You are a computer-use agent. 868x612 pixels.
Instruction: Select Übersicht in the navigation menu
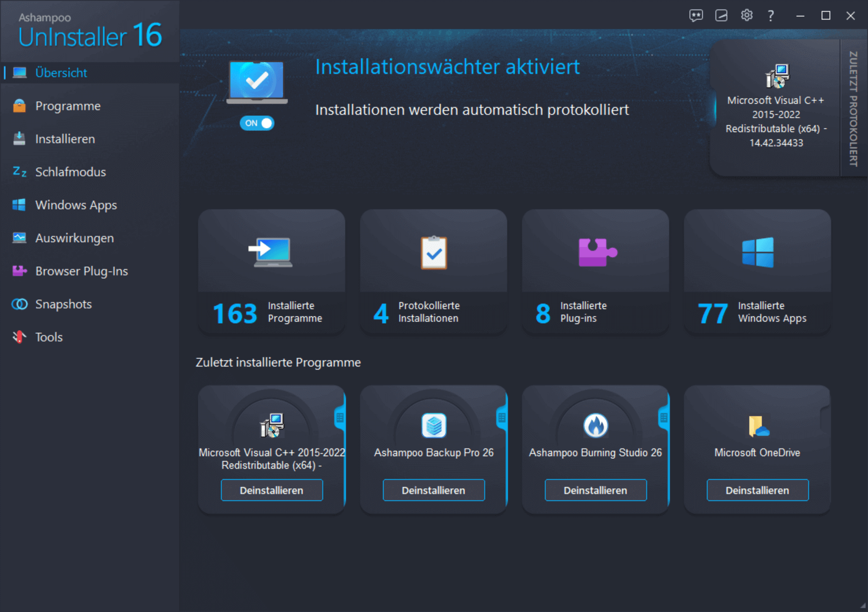tap(61, 72)
